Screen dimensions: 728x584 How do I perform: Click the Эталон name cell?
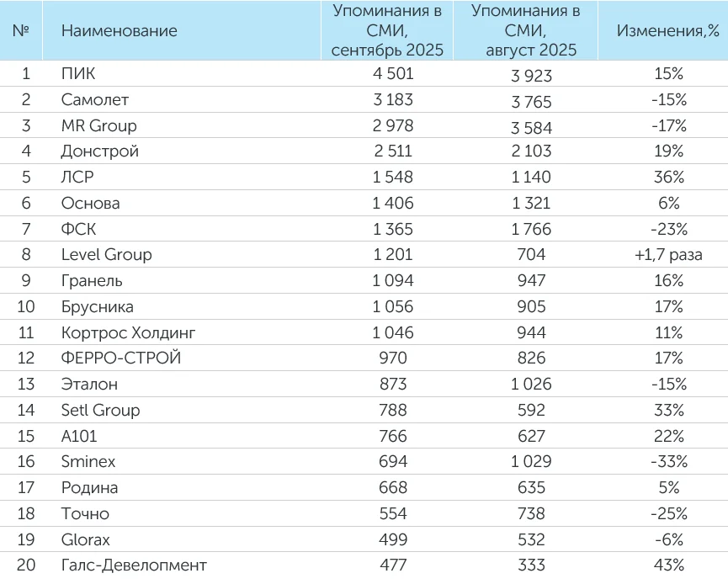(x=89, y=385)
